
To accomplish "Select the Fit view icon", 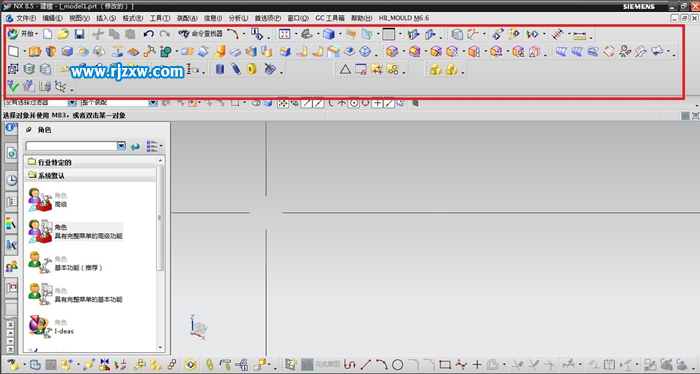I will (284, 34).
